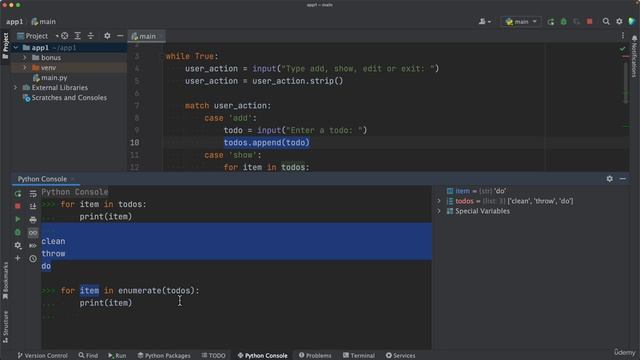Toggle the Project side tab

point(5,46)
